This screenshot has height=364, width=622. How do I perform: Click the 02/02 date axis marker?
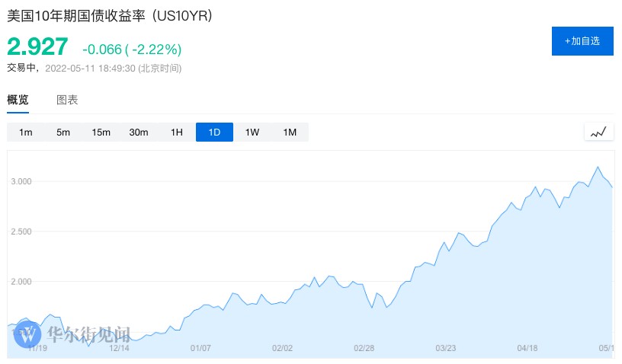(x=282, y=348)
